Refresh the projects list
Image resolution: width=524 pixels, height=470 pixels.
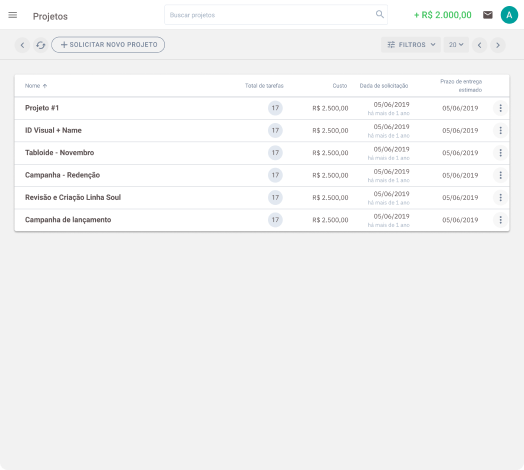[40, 45]
